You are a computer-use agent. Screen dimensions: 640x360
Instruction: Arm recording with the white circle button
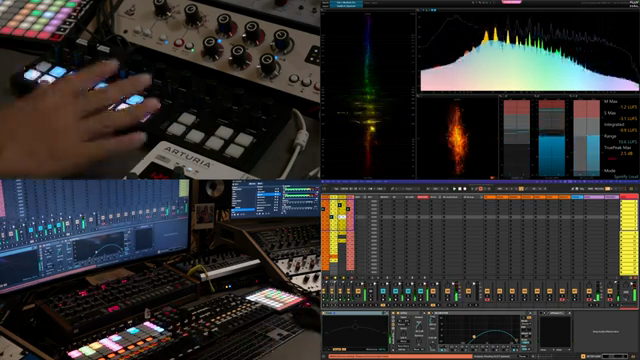(465, 189)
